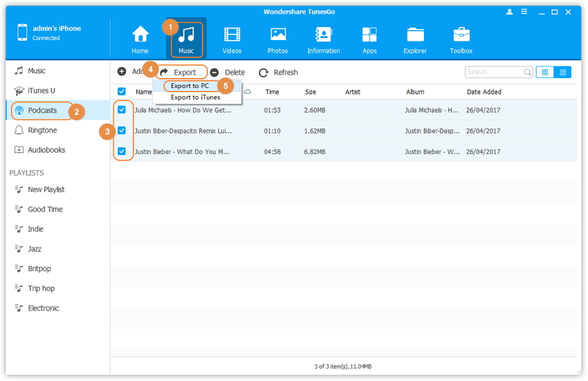Screen dimensions: 588x381
Task: Sort list by the Size column
Action: (x=311, y=92)
